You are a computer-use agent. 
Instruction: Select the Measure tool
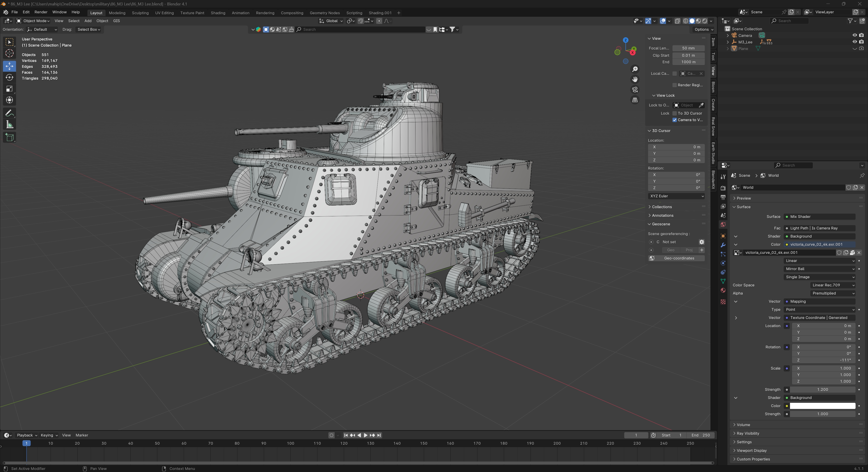[x=9, y=125]
